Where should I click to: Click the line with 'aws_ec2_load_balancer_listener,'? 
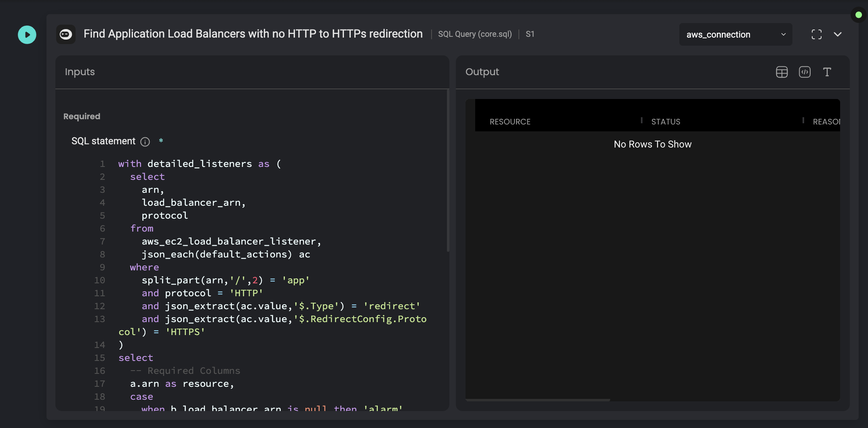pos(232,241)
